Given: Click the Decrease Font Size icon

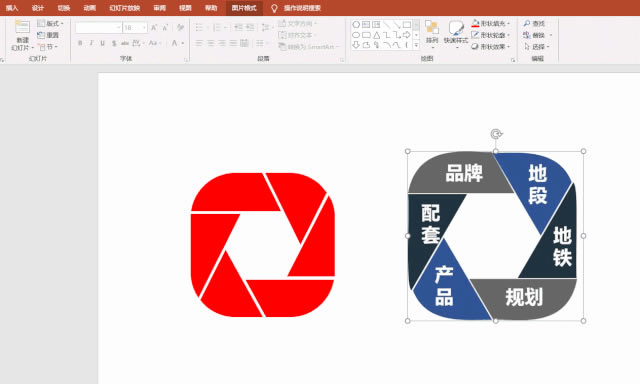Looking at the screenshot, I should pos(165,28).
